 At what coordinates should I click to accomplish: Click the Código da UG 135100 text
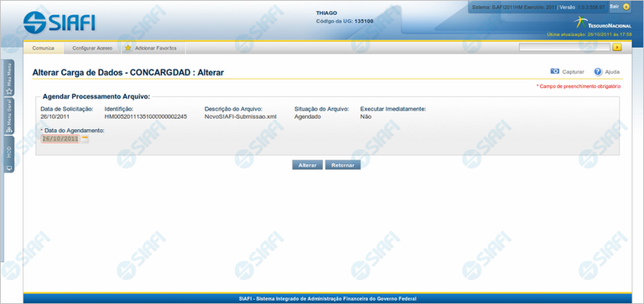[344, 21]
